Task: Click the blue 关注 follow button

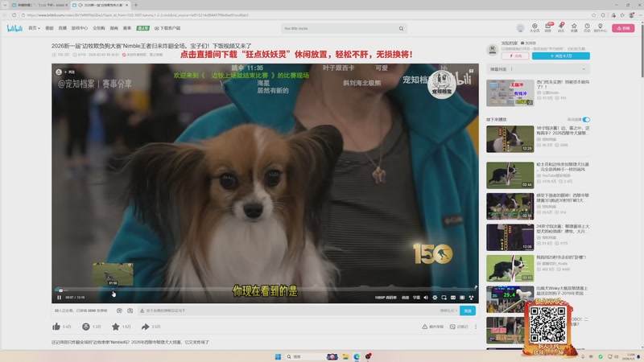Action: coord(560,56)
